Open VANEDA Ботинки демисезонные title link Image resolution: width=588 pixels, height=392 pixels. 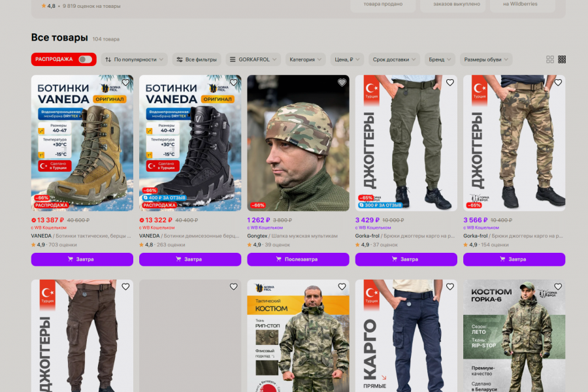coord(189,236)
